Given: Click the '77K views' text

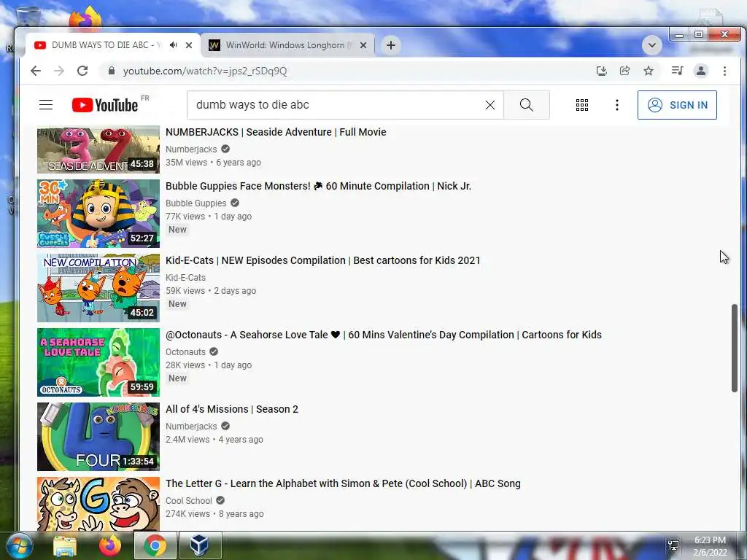Looking at the screenshot, I should (185, 216).
